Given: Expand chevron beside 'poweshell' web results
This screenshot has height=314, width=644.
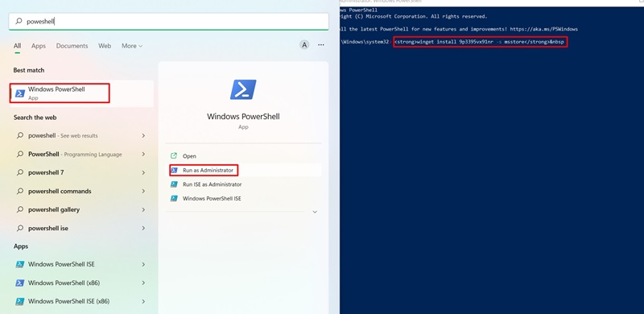Looking at the screenshot, I should pos(143,135).
